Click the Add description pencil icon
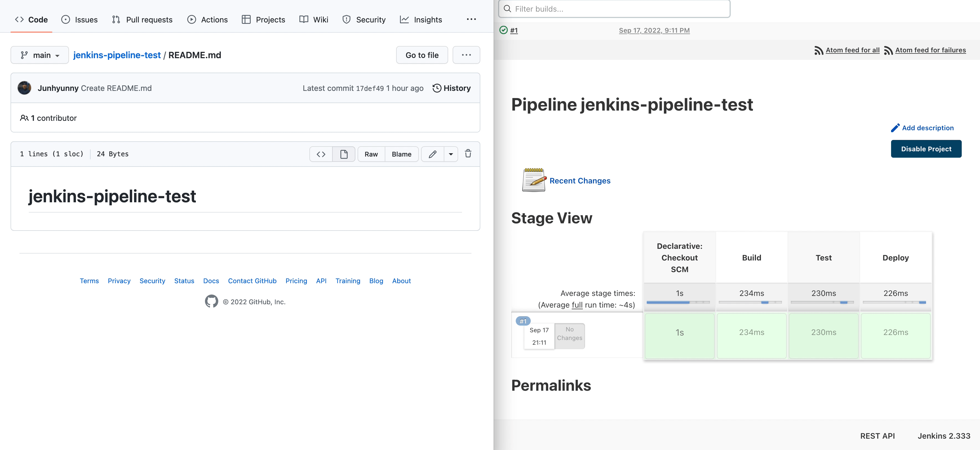 coord(895,128)
